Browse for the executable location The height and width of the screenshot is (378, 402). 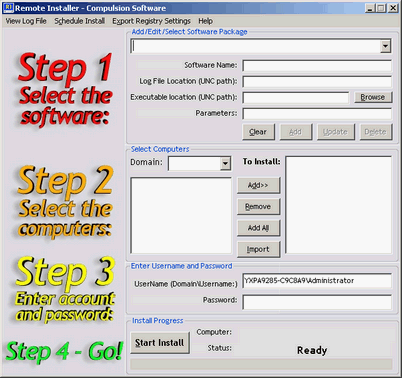tap(373, 97)
